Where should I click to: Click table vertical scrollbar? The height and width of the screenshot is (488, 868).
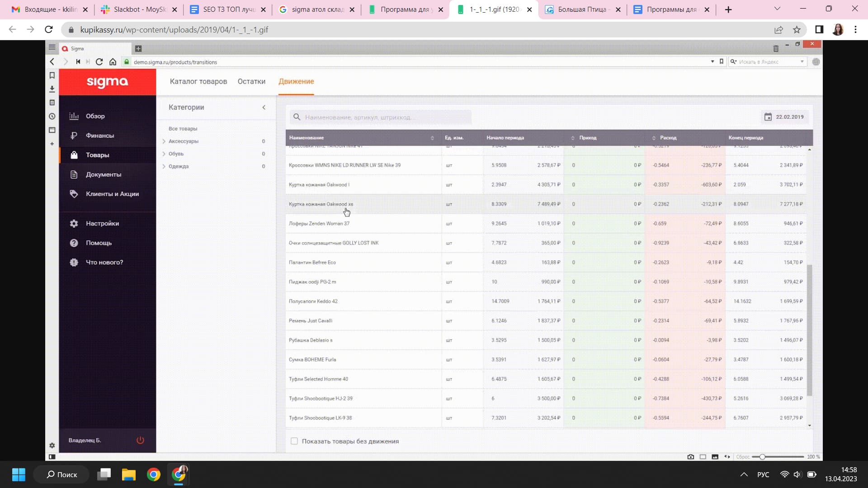point(809,330)
